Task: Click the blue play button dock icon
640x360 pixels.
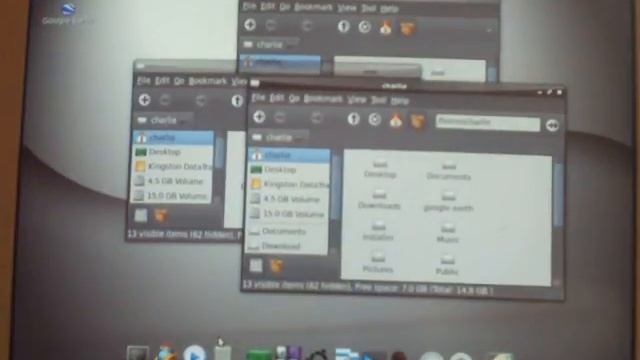Action: pos(194,353)
